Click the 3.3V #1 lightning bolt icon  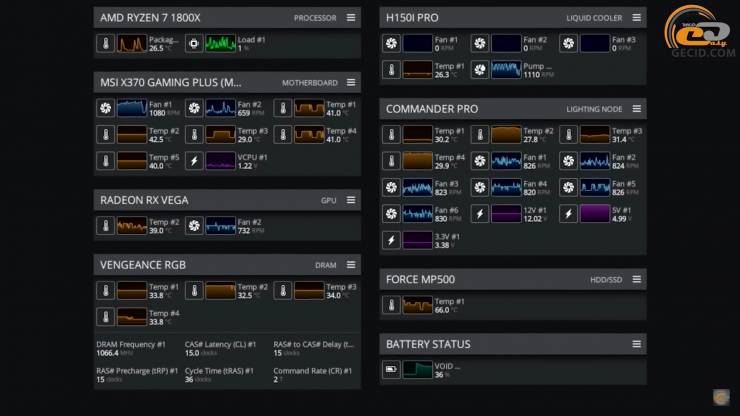(x=392, y=240)
